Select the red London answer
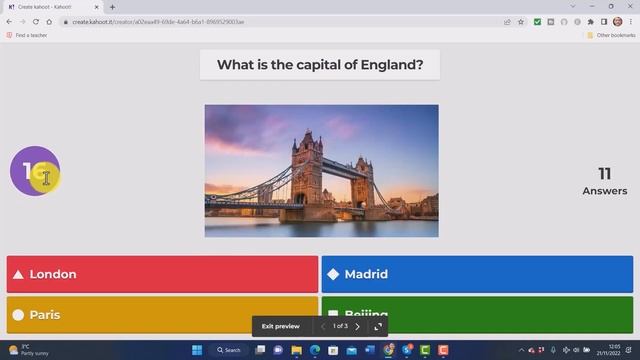This screenshot has height=360, width=640. [162, 274]
